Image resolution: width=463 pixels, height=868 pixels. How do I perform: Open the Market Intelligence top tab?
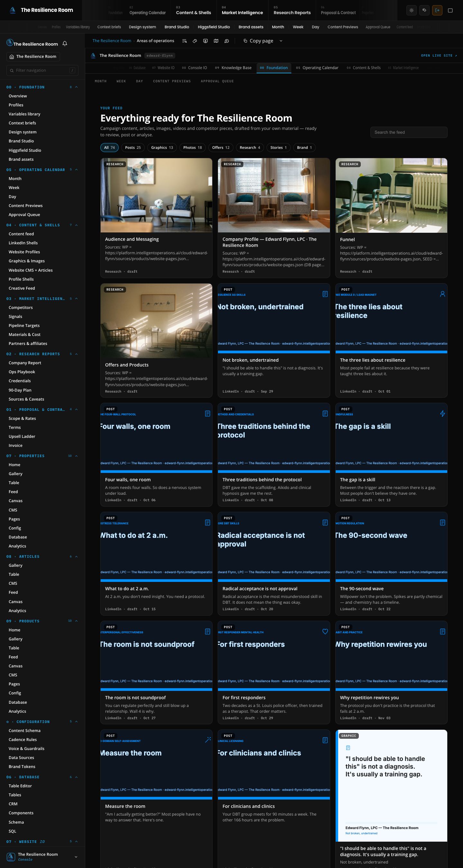point(242,10)
